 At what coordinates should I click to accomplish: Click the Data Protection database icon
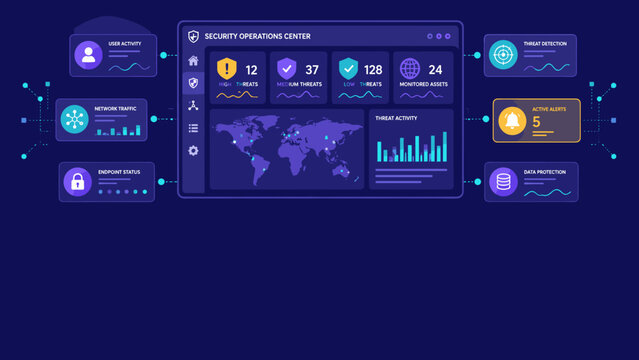503,182
